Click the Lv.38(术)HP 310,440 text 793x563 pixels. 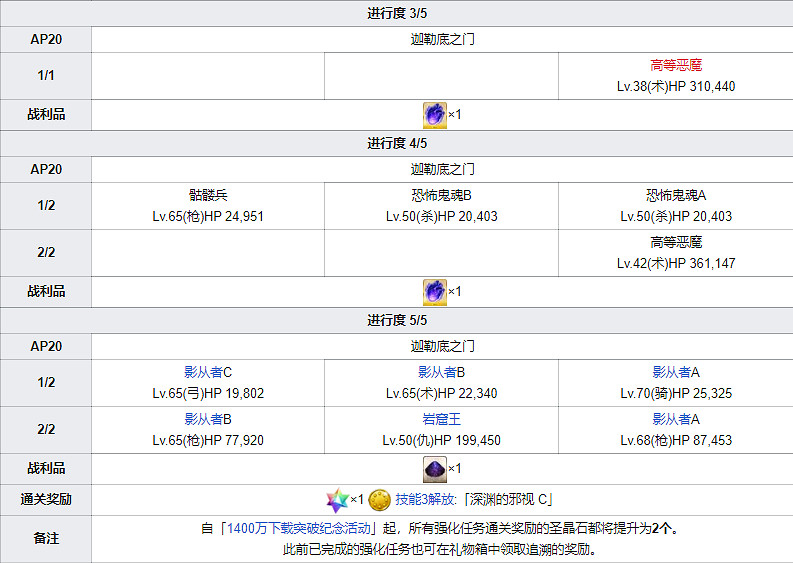click(676, 86)
